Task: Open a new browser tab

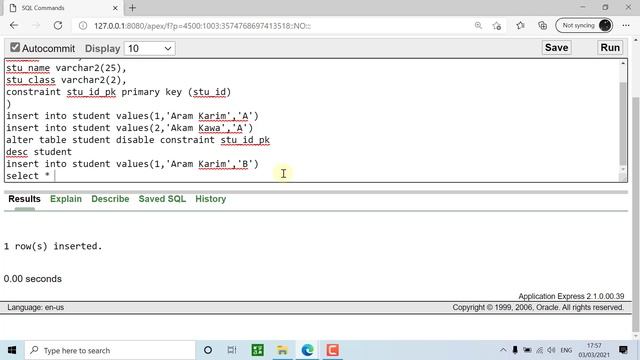Action: pos(132,8)
